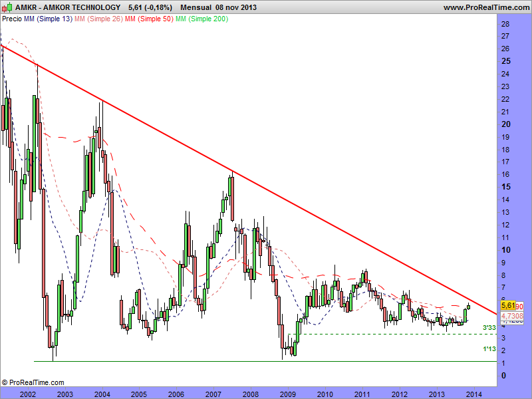Click the 2014 year label on the time axis
Image resolution: width=532 pixels, height=399 pixels.
(474, 394)
